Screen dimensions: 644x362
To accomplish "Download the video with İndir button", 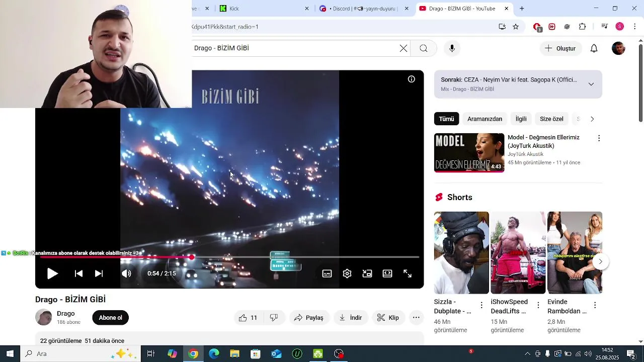I will (x=350, y=318).
